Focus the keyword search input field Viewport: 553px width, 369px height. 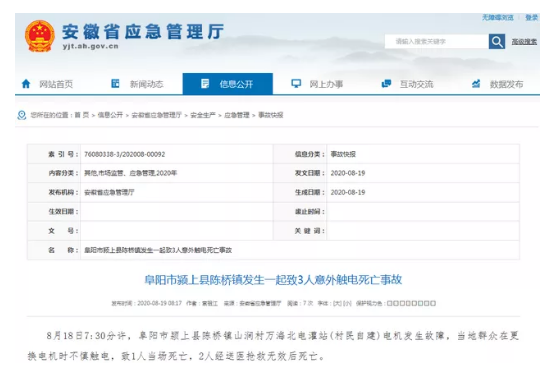point(437,42)
